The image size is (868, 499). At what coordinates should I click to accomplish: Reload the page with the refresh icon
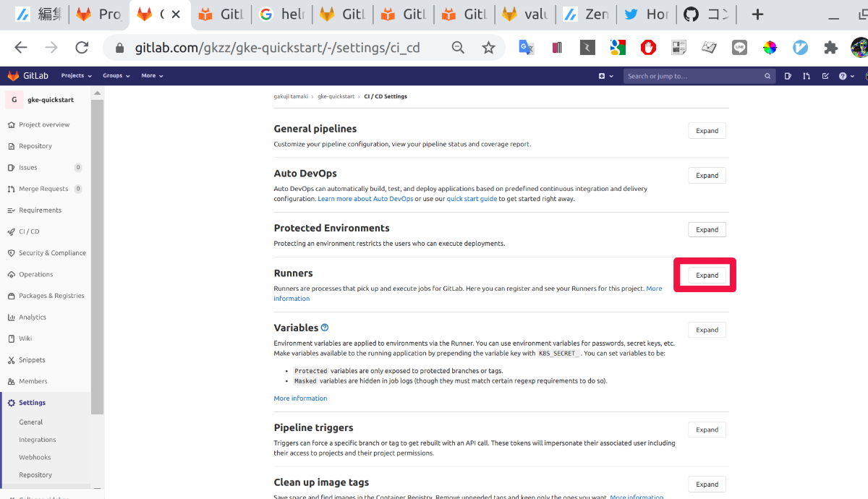click(82, 48)
